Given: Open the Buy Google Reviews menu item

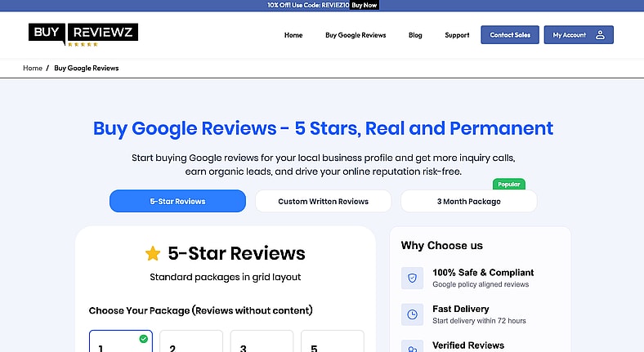Looking at the screenshot, I should 356,35.
